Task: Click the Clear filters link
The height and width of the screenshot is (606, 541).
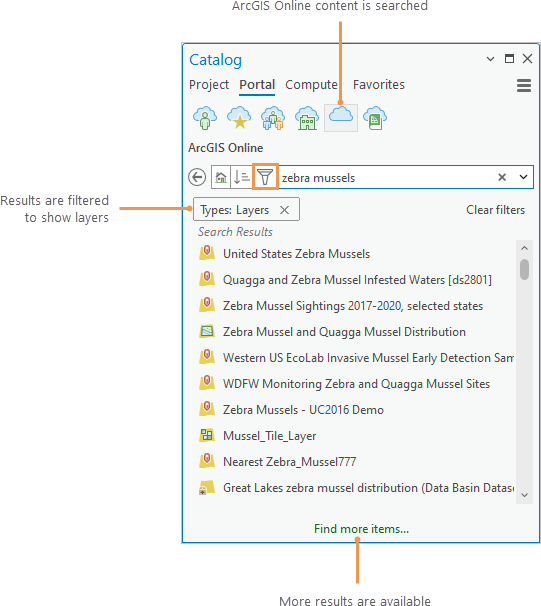Action: coord(495,210)
